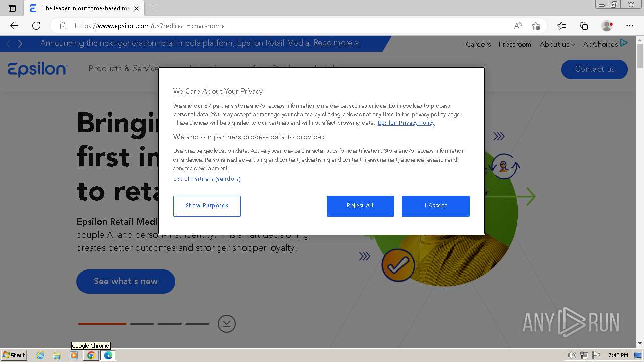644x362 pixels.
Task: Open a new tab with the plus icon
Action: [x=153, y=8]
